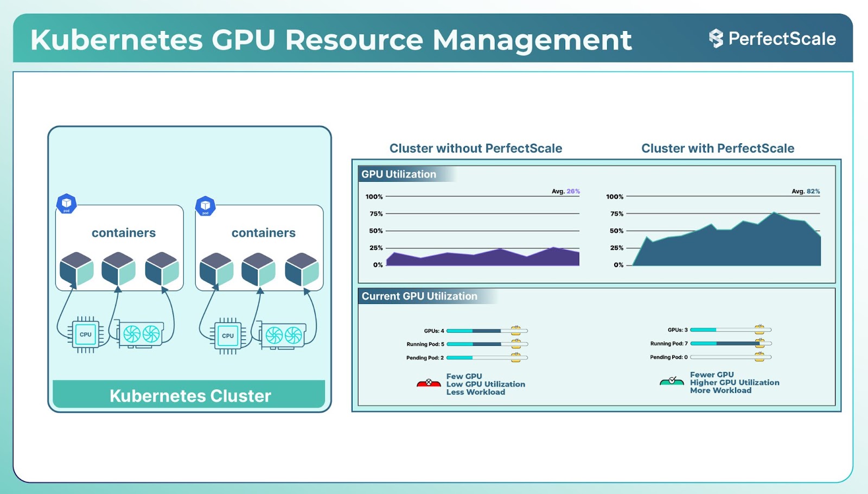This screenshot has width=868, height=494.
Task: Click the middle container cube in left pod
Action: [x=119, y=269]
